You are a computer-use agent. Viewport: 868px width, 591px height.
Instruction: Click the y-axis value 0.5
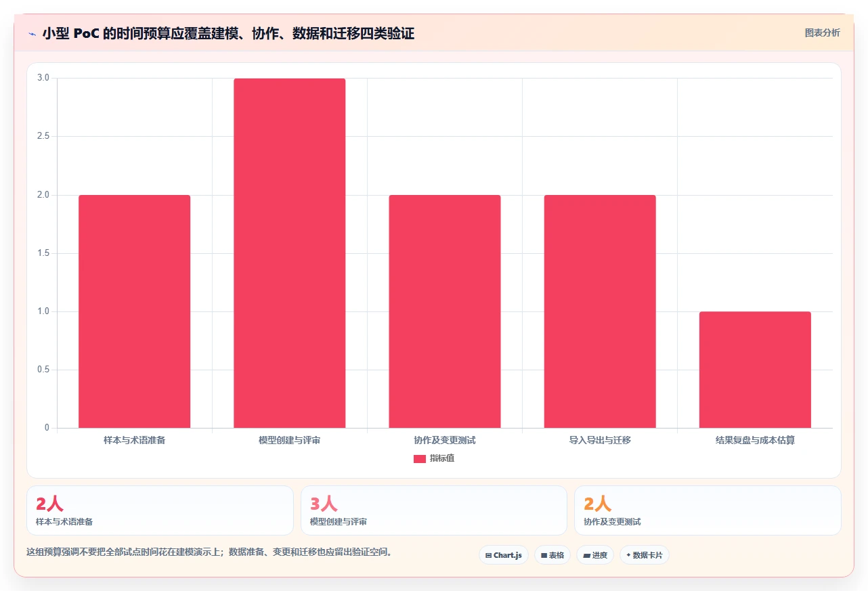click(43, 370)
